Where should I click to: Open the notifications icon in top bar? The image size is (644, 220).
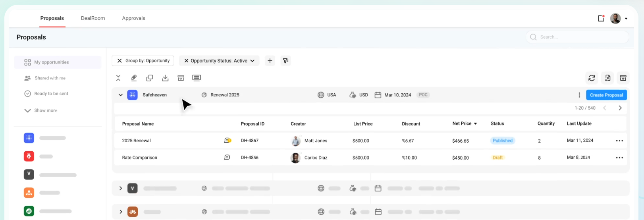[x=601, y=18]
